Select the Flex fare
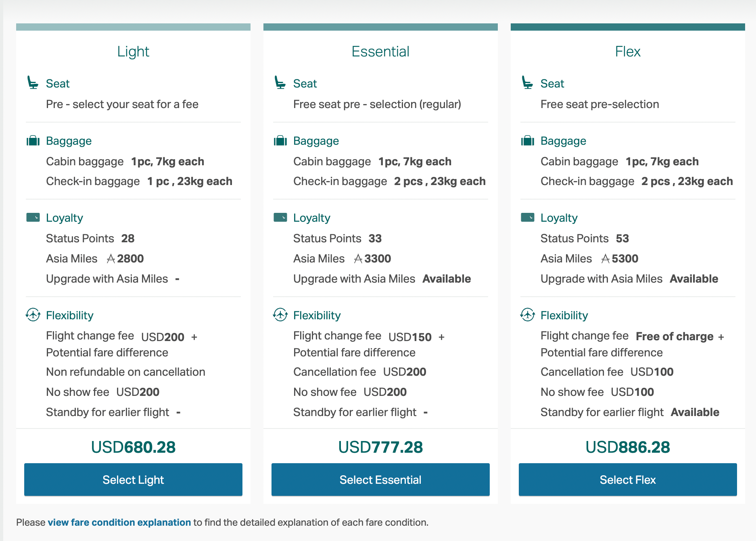Image resolution: width=756 pixels, height=541 pixels. click(x=627, y=479)
